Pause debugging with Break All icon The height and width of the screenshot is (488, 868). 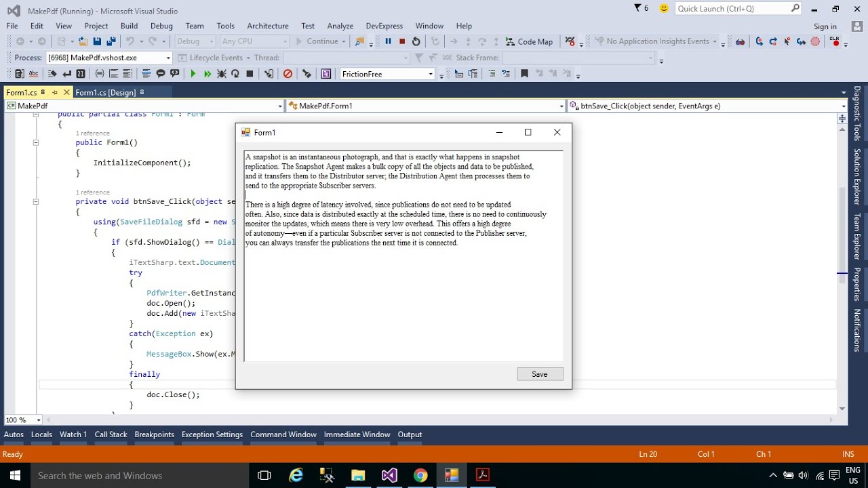[388, 41]
